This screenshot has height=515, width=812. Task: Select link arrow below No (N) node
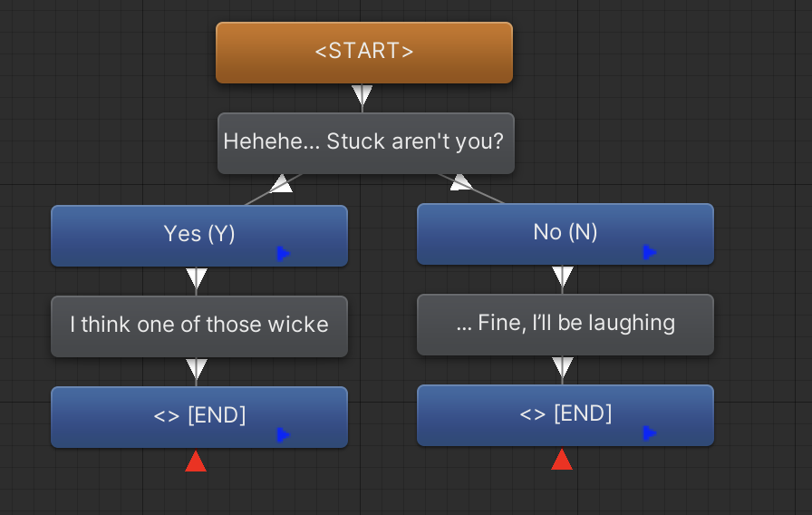tap(563, 277)
